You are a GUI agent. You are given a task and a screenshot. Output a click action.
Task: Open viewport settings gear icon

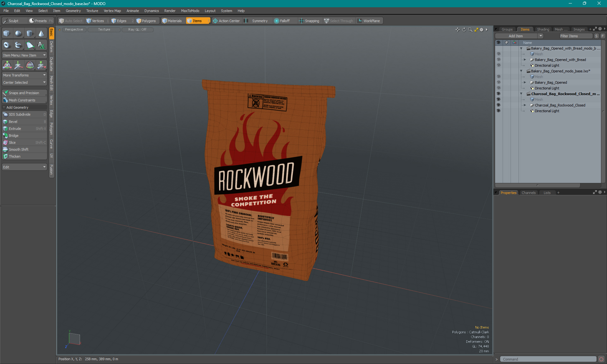[481, 30]
